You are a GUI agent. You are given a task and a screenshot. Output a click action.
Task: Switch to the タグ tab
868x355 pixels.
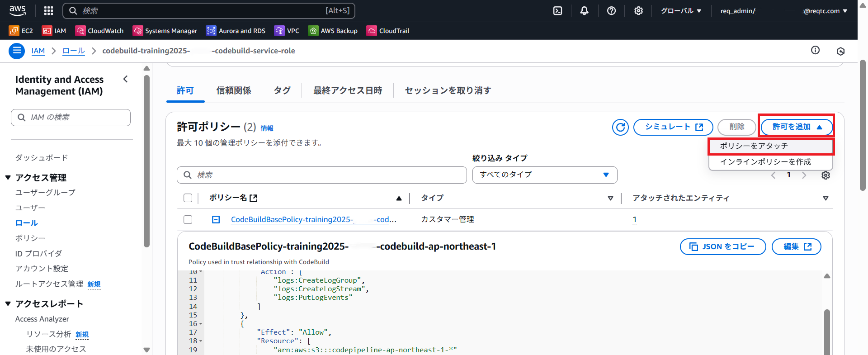(x=282, y=90)
